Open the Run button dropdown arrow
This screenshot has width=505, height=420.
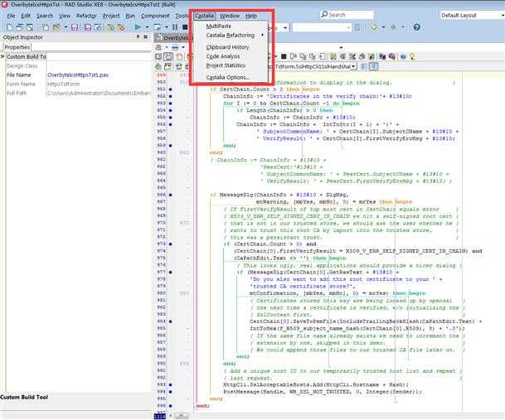[147, 27]
